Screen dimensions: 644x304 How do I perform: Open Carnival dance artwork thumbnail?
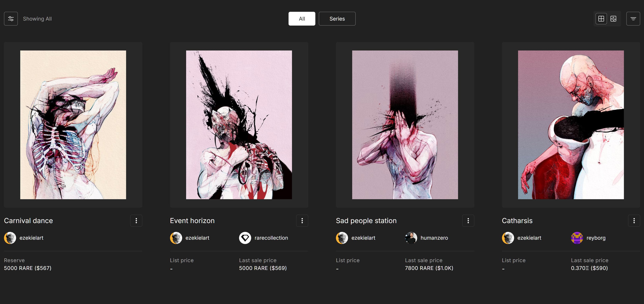[73, 125]
